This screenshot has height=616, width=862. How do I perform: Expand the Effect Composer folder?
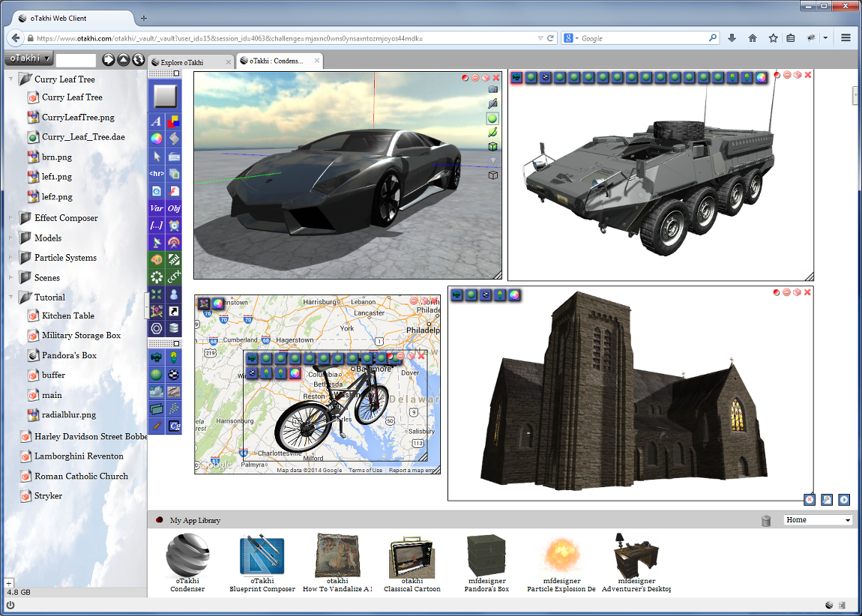click(x=10, y=217)
